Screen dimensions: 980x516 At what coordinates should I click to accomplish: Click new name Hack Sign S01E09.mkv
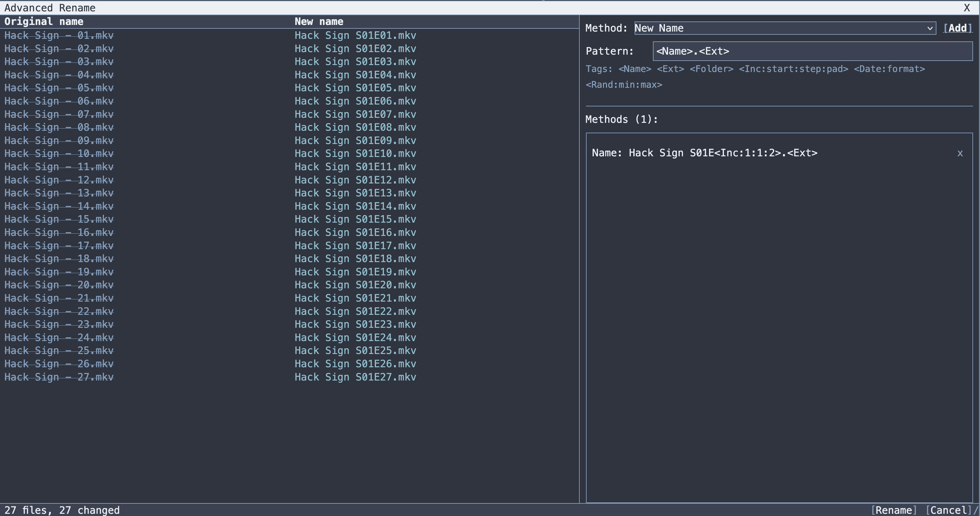(355, 141)
